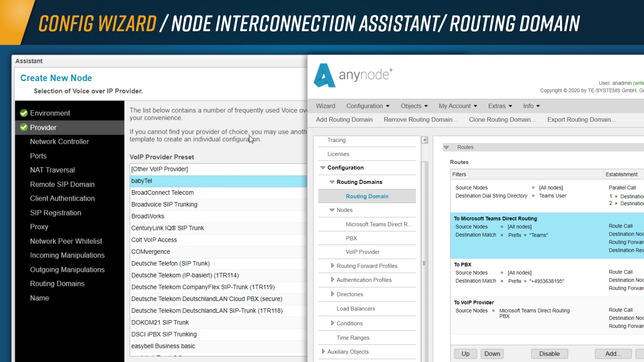This screenshot has width=644, height=362.
Task: Select Time Ranges in the tree
Action: pyautogui.click(x=353, y=338)
